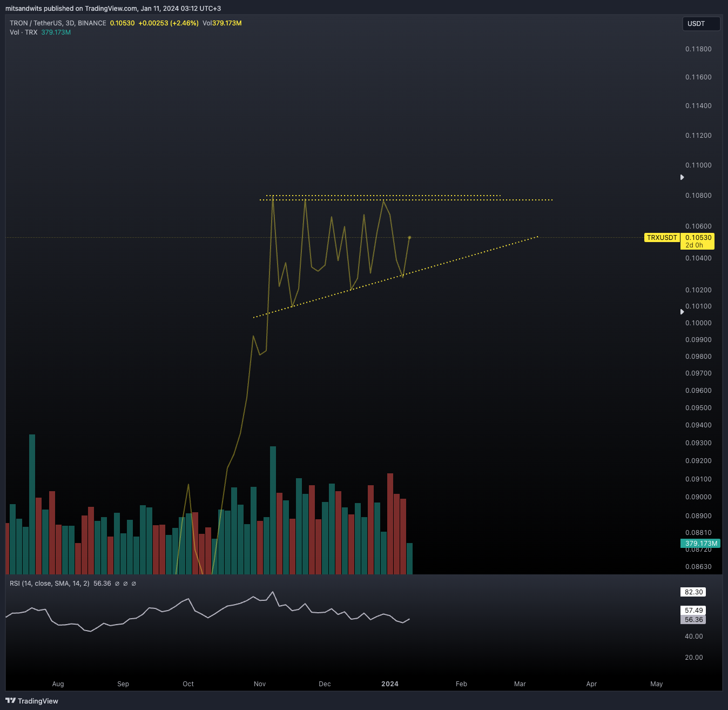The image size is (728, 710).
Task: Click teal 379.173M next to Vol · TRX
Action: [x=56, y=32]
